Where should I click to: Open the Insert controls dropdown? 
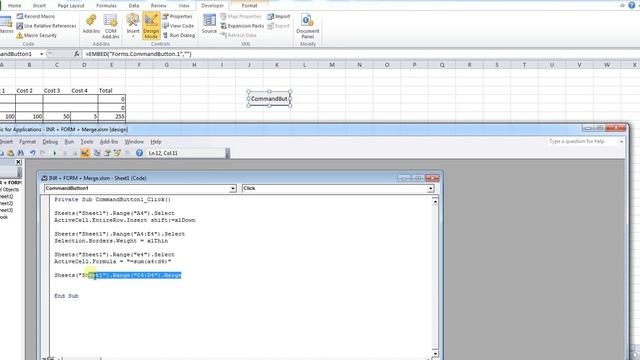133,25
